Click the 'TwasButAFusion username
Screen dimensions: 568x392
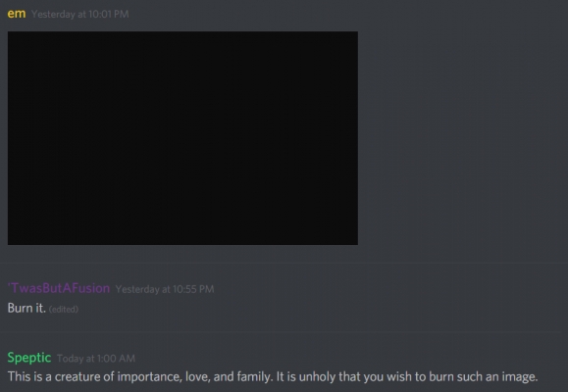tap(59, 288)
